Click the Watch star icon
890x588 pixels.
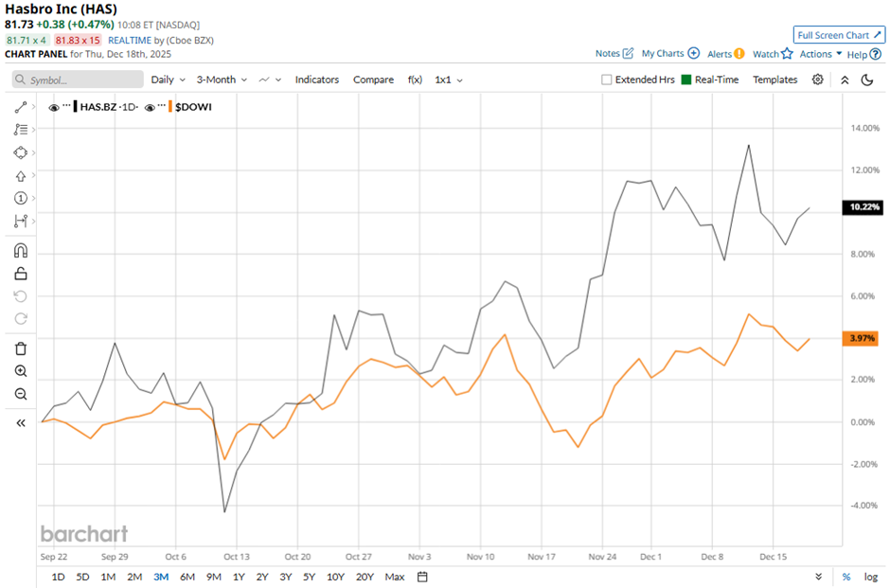pos(787,53)
